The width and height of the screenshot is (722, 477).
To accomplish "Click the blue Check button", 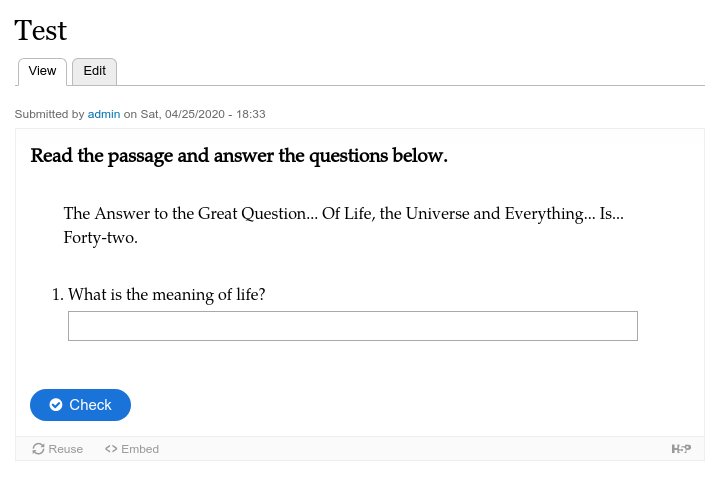I will click(81, 405).
